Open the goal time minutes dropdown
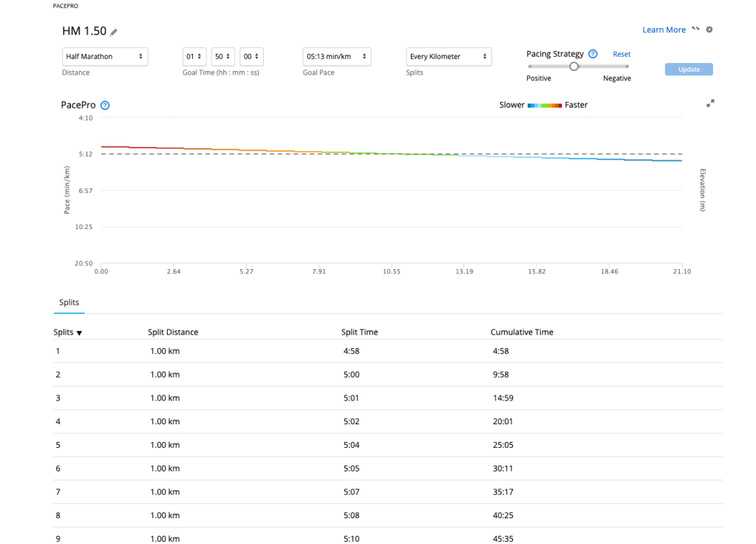 [x=223, y=56]
